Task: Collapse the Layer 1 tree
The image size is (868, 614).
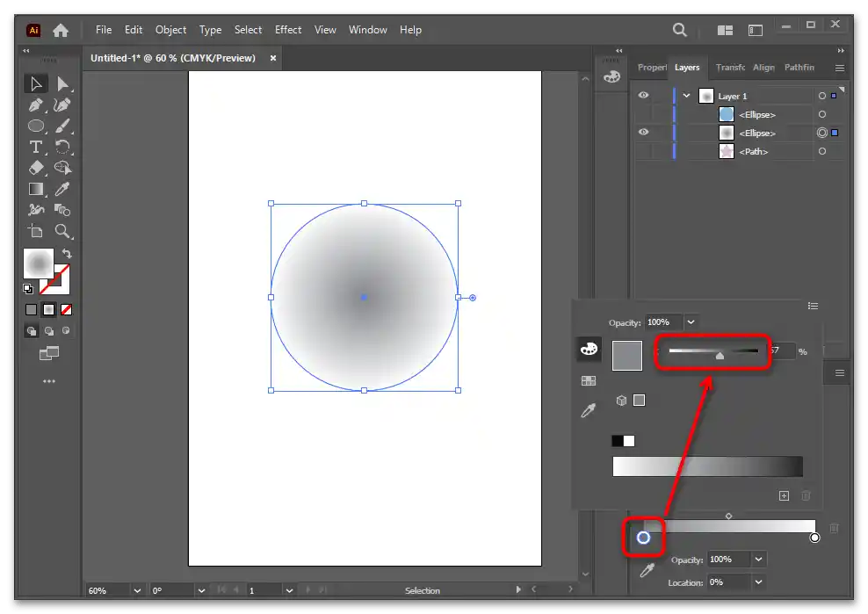Action: click(x=686, y=96)
